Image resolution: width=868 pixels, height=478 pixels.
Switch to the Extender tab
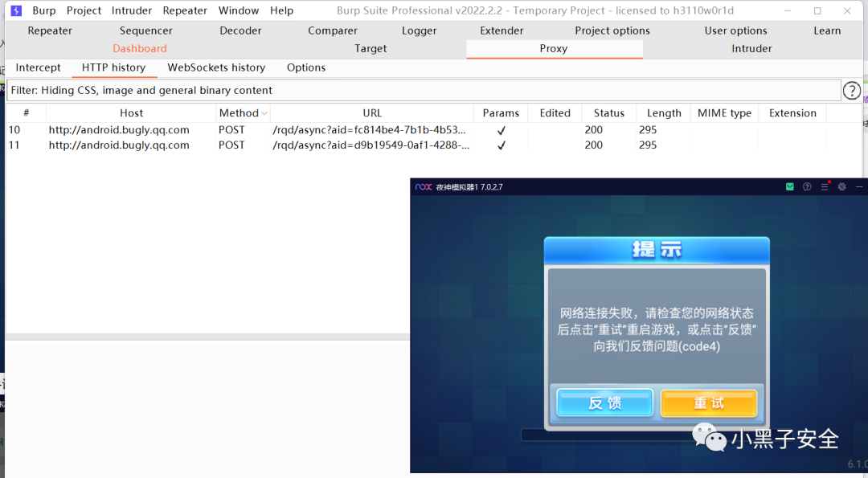click(x=502, y=31)
